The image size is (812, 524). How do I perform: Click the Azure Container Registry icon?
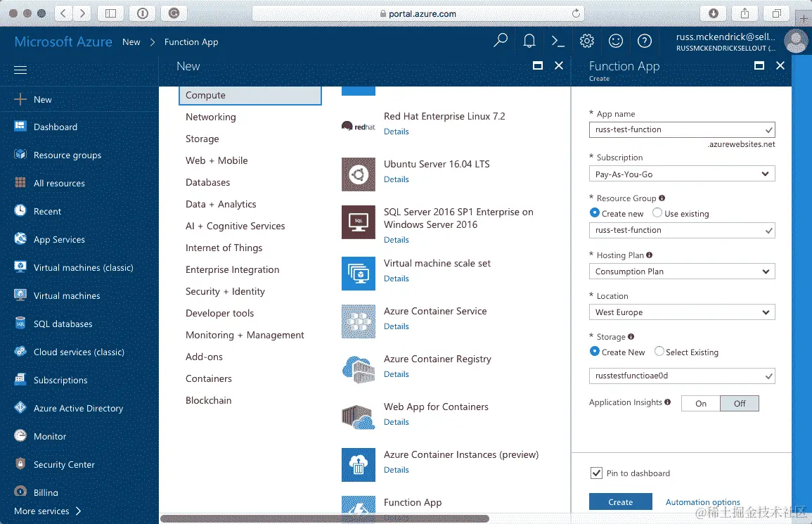point(359,369)
